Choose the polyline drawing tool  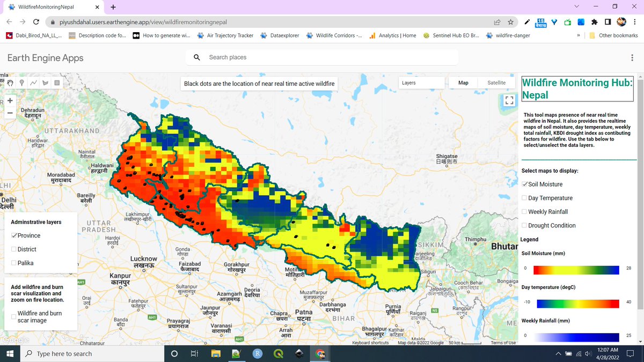33,83
